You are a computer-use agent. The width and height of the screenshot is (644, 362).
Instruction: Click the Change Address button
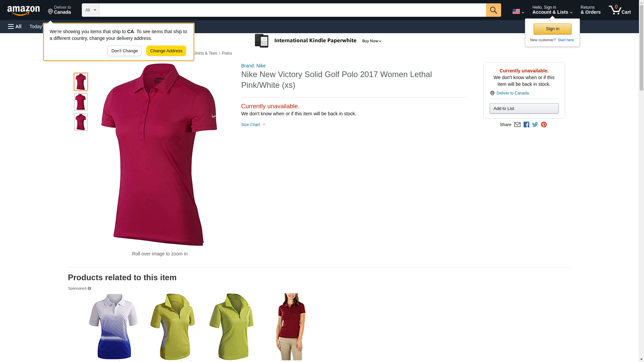coord(166,51)
